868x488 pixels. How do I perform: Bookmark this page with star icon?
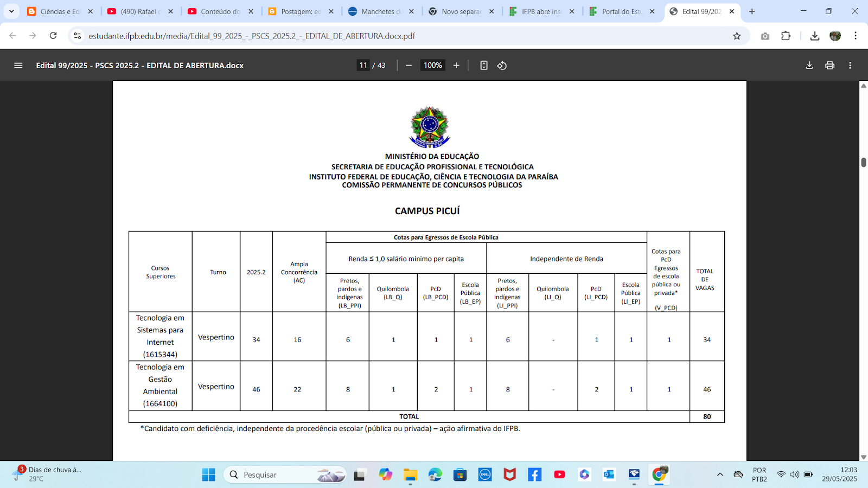tap(737, 36)
